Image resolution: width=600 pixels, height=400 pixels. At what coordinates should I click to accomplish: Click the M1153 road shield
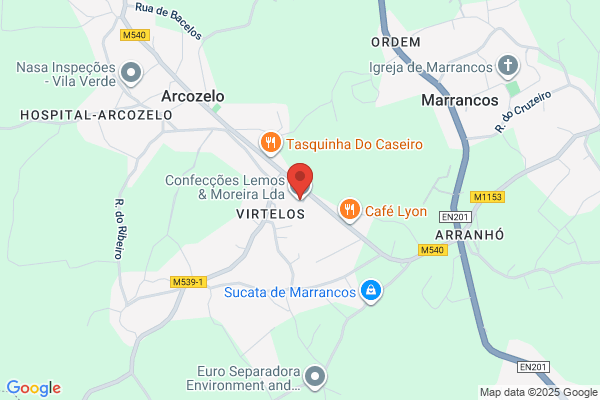487,197
